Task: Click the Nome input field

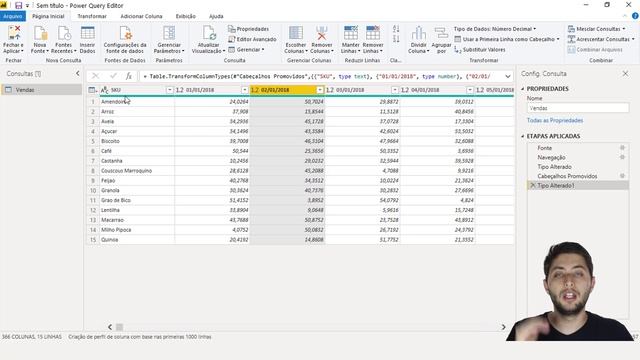Action: [x=578, y=108]
